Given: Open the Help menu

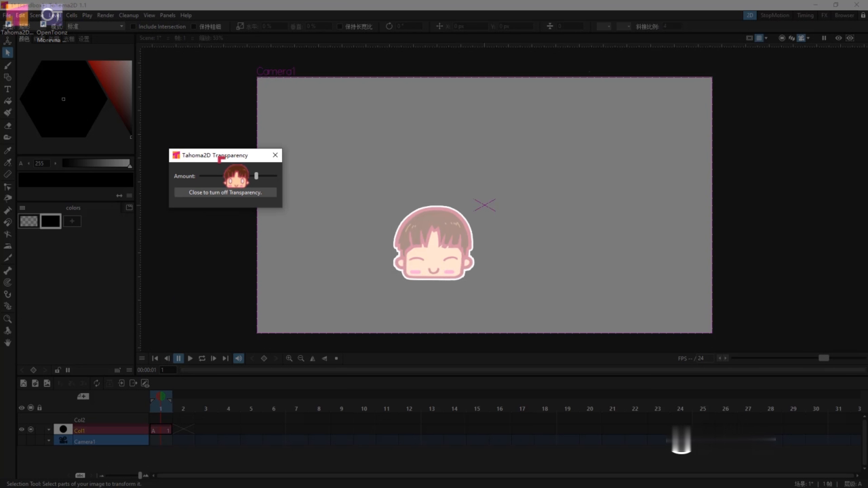Looking at the screenshot, I should coord(186,15).
